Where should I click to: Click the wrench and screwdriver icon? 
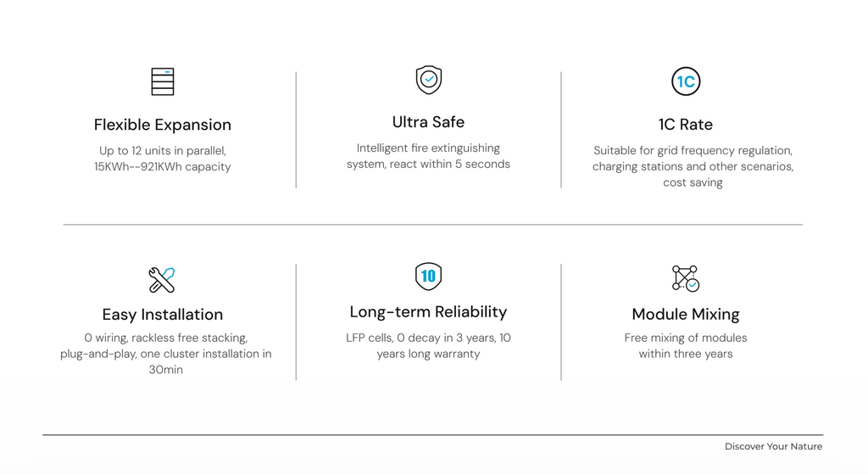[x=161, y=279]
